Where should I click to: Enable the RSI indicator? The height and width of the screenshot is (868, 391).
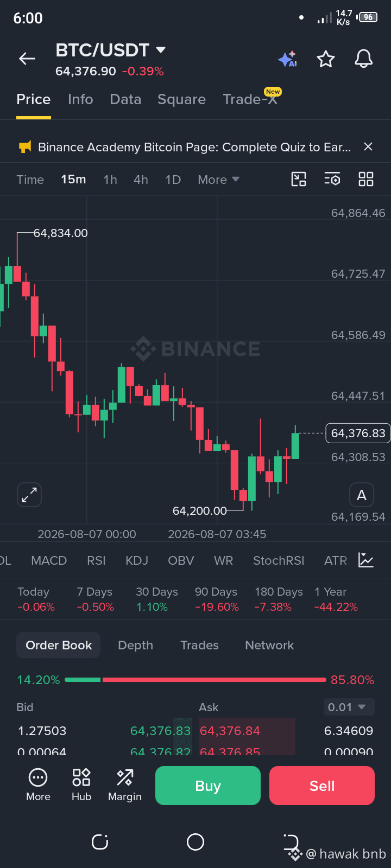click(96, 560)
